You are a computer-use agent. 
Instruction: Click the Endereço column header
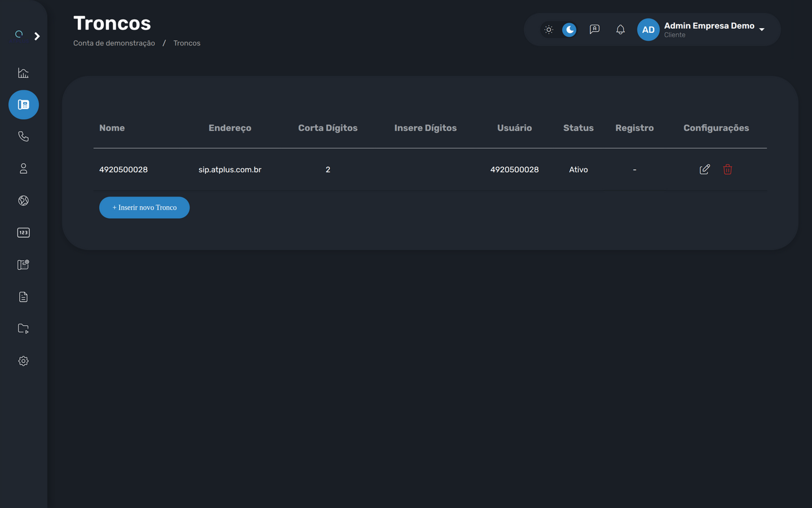coord(230,128)
